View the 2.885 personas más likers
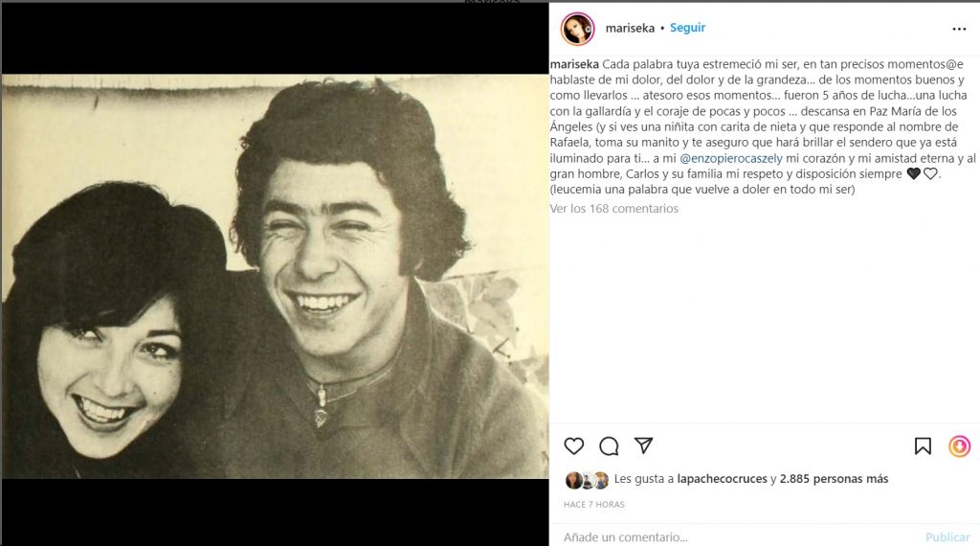Viewport: 980px width, 546px height. tap(834, 479)
